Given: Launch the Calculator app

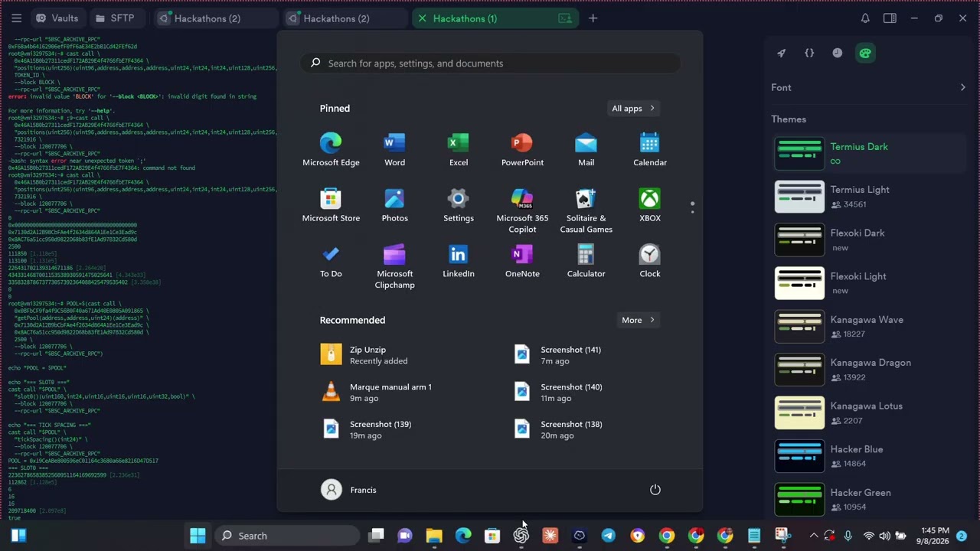Looking at the screenshot, I should point(586,262).
